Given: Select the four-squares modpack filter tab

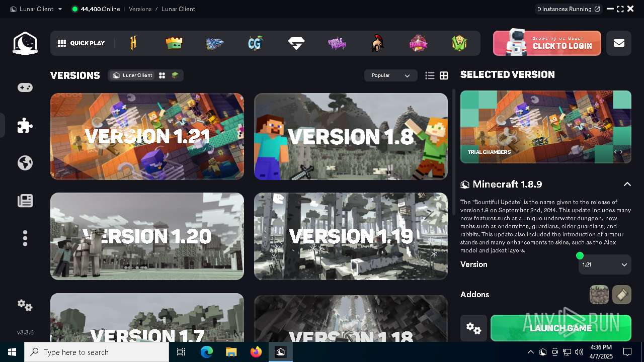Looking at the screenshot, I should click(162, 75).
